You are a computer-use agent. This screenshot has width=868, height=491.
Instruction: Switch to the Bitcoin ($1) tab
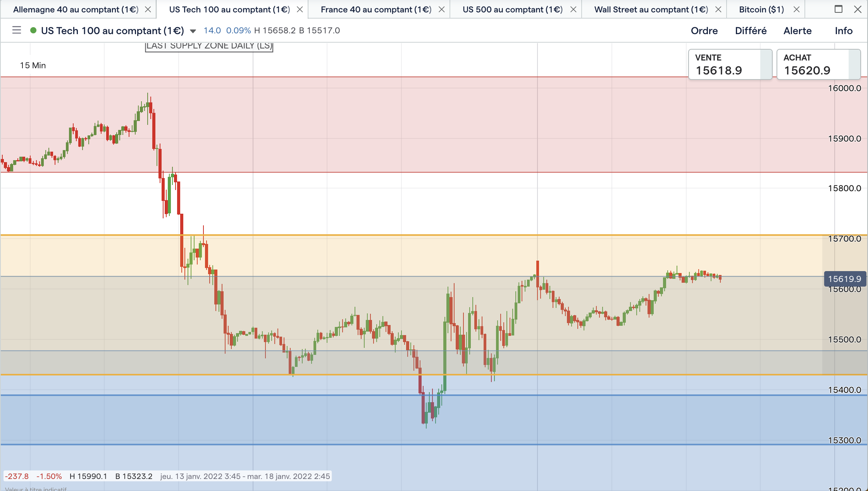(x=761, y=10)
